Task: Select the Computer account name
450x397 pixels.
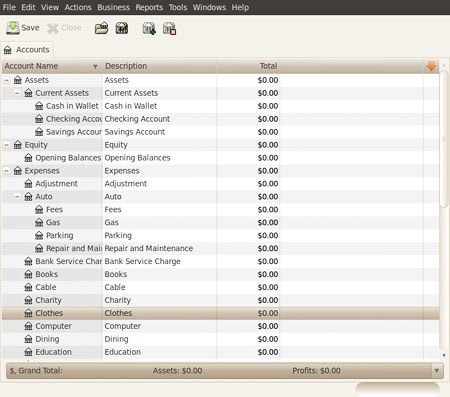Action: 53,326
